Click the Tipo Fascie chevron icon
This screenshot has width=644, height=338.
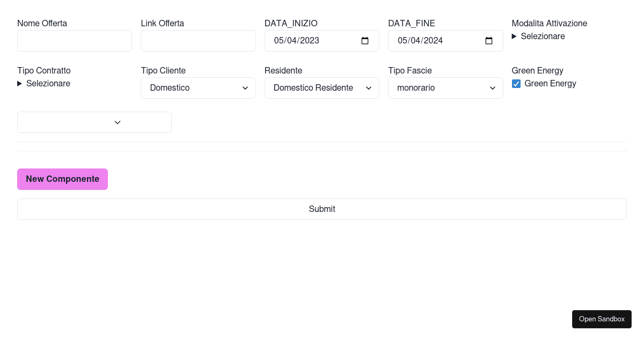point(493,88)
